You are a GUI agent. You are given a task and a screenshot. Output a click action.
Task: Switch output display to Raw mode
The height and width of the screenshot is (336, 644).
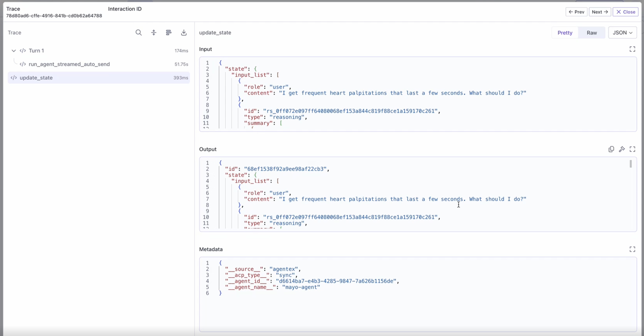(x=592, y=33)
